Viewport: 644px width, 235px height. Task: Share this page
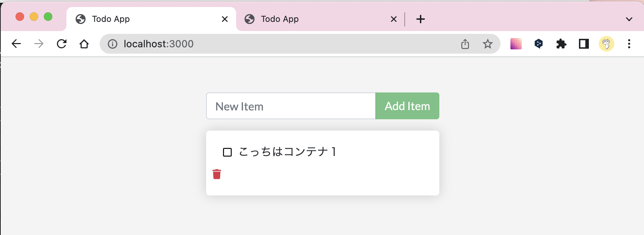pyautogui.click(x=465, y=44)
